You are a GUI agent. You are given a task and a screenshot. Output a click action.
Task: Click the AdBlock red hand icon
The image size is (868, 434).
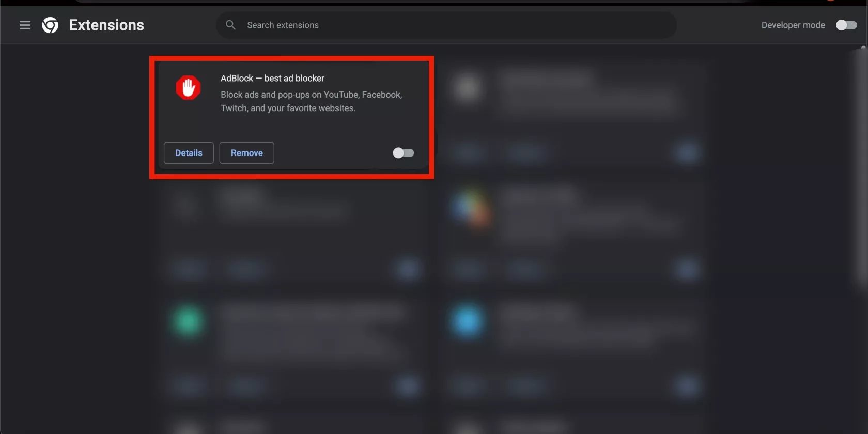pos(188,88)
